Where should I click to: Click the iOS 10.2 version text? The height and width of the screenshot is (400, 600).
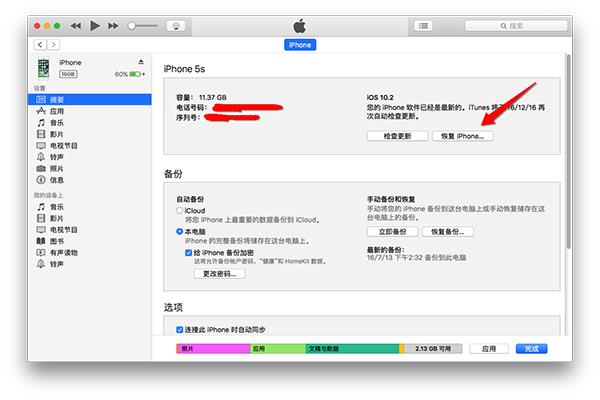coord(380,97)
